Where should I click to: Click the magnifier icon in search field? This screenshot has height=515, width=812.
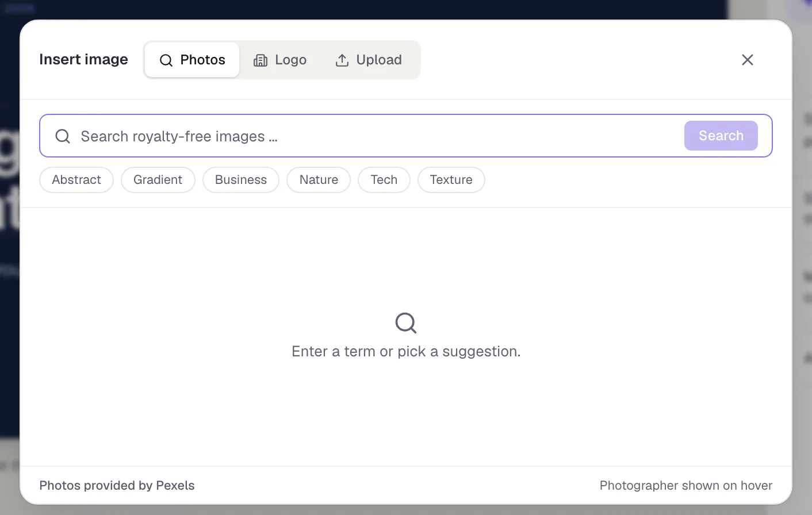[x=63, y=136]
